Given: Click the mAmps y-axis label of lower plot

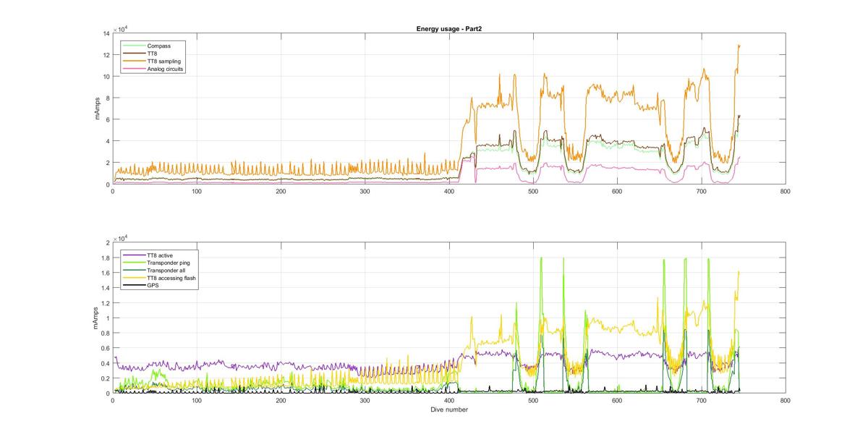Looking at the screenshot, I should [95, 318].
